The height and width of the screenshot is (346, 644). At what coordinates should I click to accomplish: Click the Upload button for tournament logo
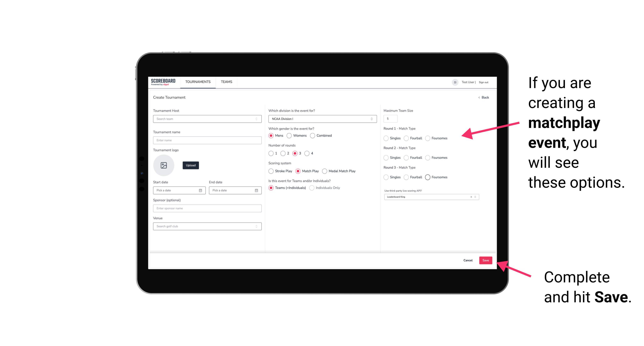191,165
